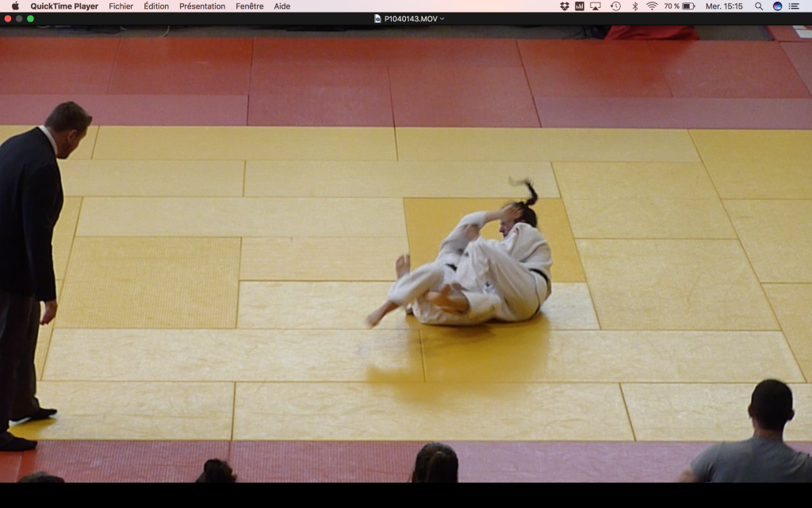Click the Dropbox menu bar icon

tap(565, 6)
